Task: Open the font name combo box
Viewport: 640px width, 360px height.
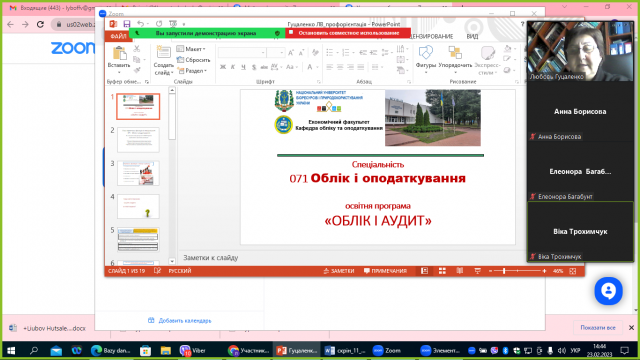Action: coord(242,53)
